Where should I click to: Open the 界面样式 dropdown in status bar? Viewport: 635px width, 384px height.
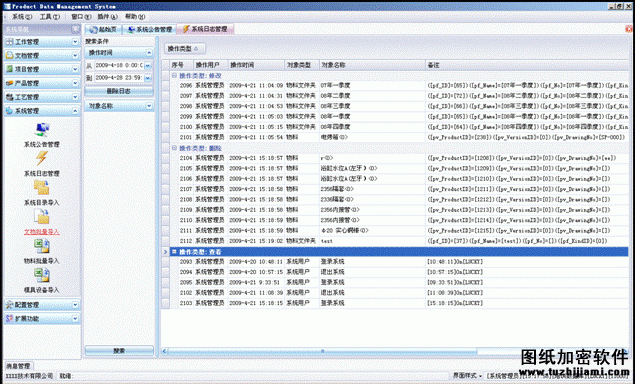[x=467, y=376]
